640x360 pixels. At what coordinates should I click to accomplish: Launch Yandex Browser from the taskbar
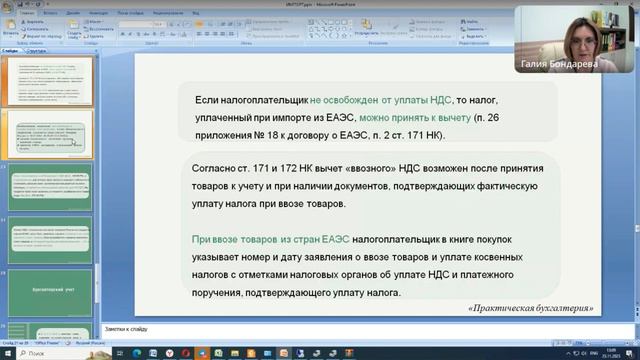coord(169,353)
